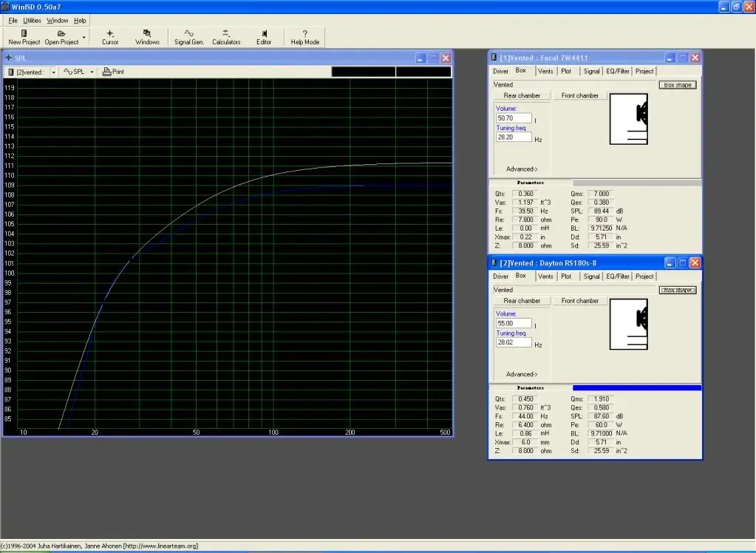Click Advanced-> in Dayton RS180s-8 window
This screenshot has height=553, width=756.
tap(522, 374)
